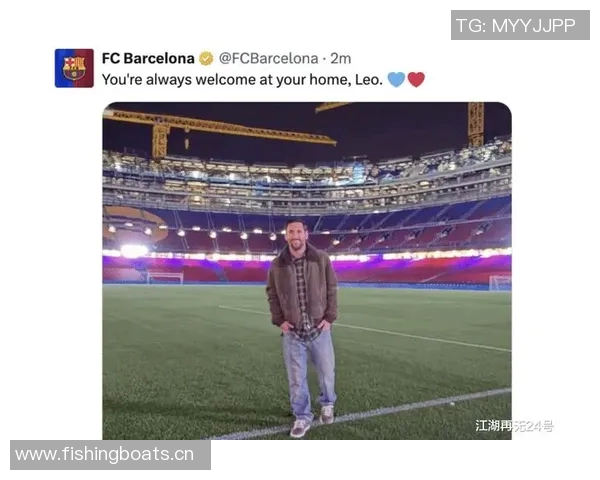The width and height of the screenshot is (600, 480).
Task: Open the FC Barcelona display name
Action: click(x=148, y=59)
